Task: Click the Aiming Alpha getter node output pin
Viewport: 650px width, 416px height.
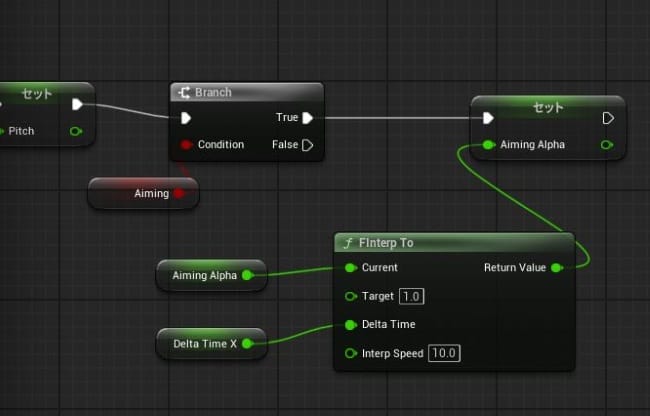Action: coord(247,275)
